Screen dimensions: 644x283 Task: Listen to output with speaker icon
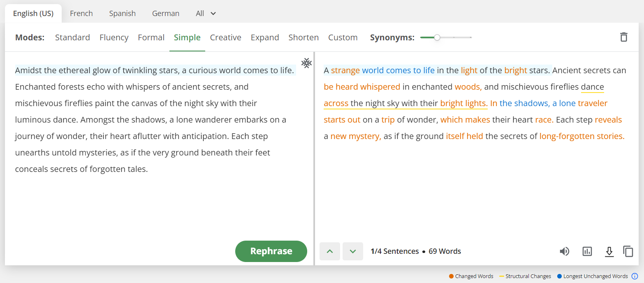[x=565, y=251]
